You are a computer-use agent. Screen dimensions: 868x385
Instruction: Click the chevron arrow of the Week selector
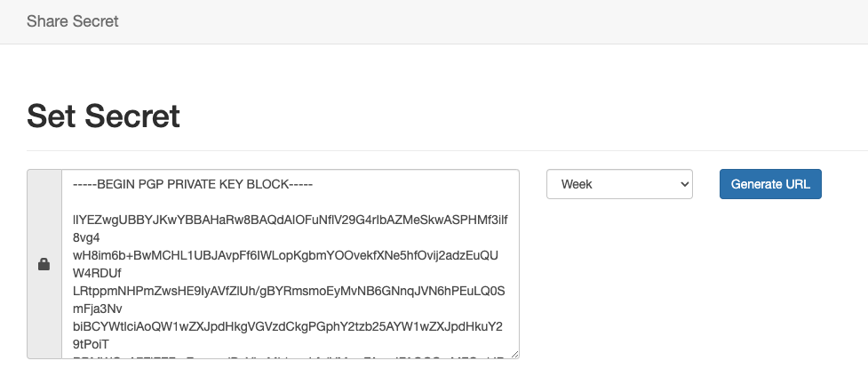click(x=684, y=184)
